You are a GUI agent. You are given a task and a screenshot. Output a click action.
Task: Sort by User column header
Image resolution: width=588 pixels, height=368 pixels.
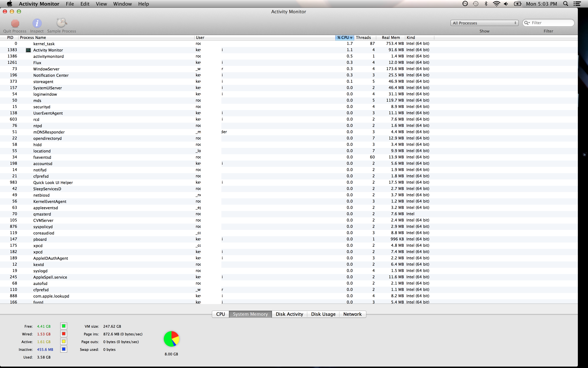[x=265, y=38]
